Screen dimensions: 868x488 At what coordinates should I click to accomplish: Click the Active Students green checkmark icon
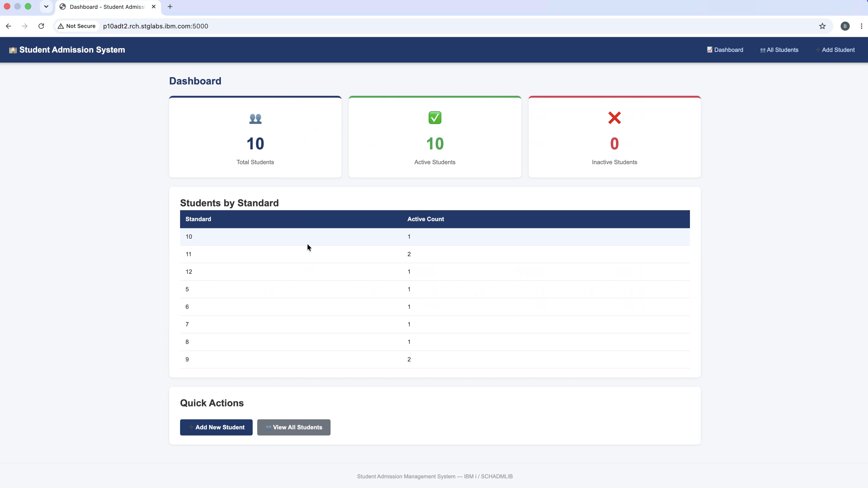click(x=435, y=118)
